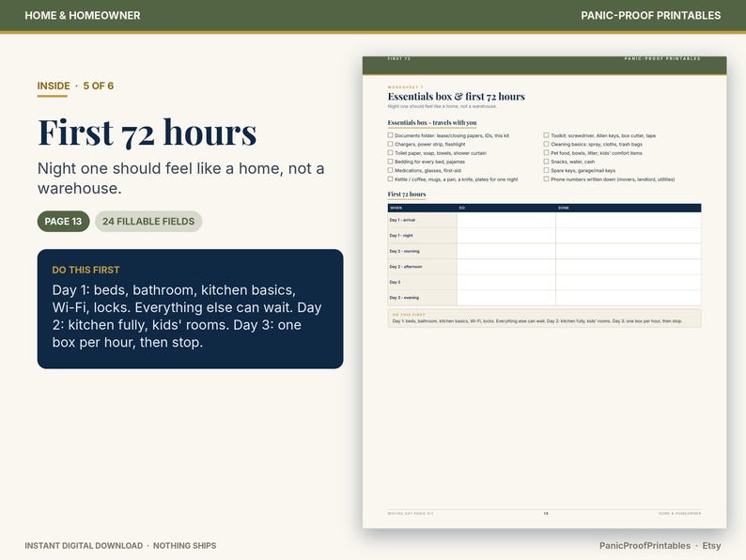The width and height of the screenshot is (746, 560).
Task: Tick Phone numbers written down checkbox
Action: (546, 179)
